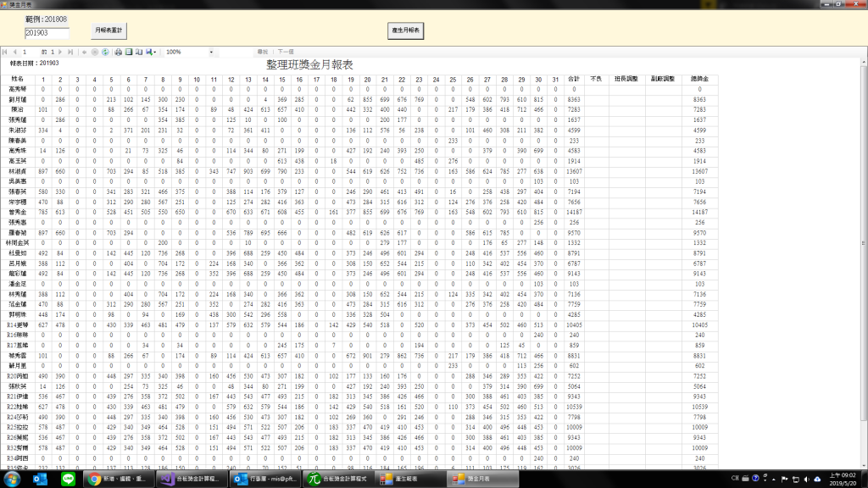This screenshot has width=868, height=488.
Task: Click the day 31 column header
Action: pos(555,79)
